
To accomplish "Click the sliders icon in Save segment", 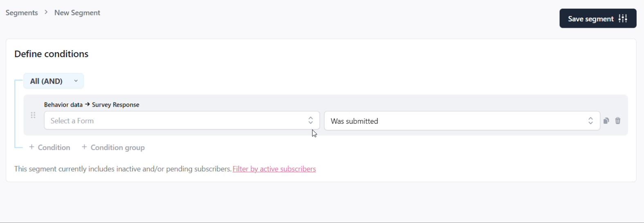I will (x=623, y=18).
